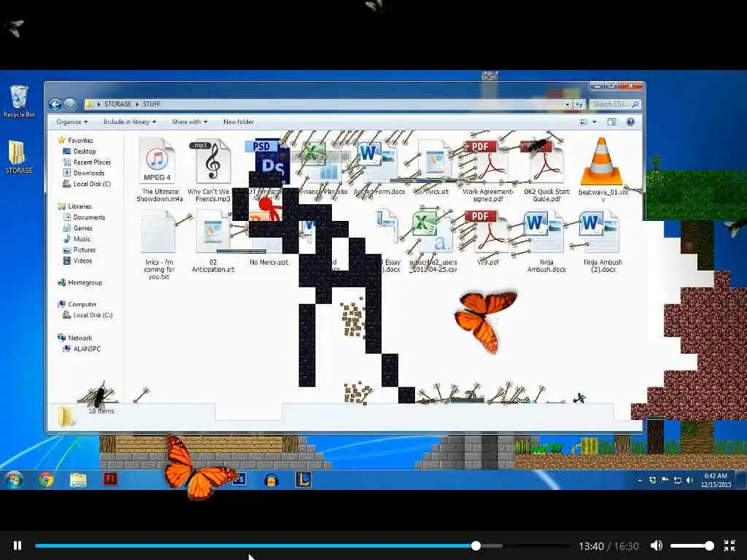747x560 pixels.
Task: Select the subscribe2_users csv file
Action: coord(433,241)
